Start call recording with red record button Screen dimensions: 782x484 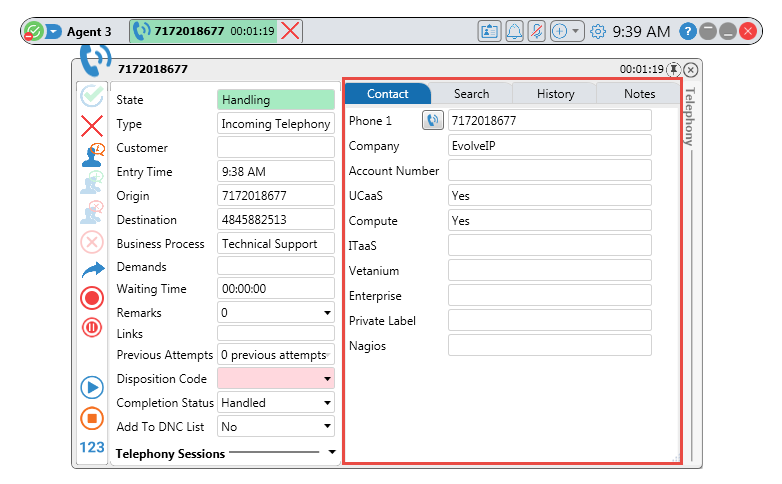[92, 298]
